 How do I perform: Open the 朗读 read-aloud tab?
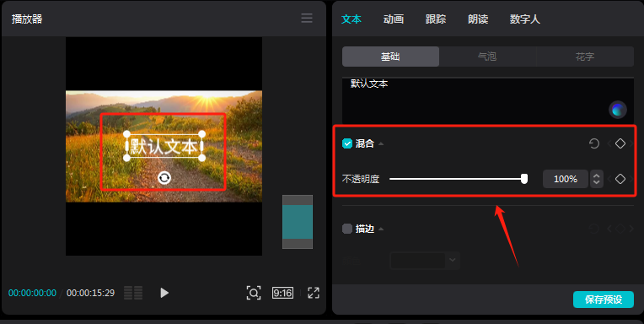coord(478,19)
